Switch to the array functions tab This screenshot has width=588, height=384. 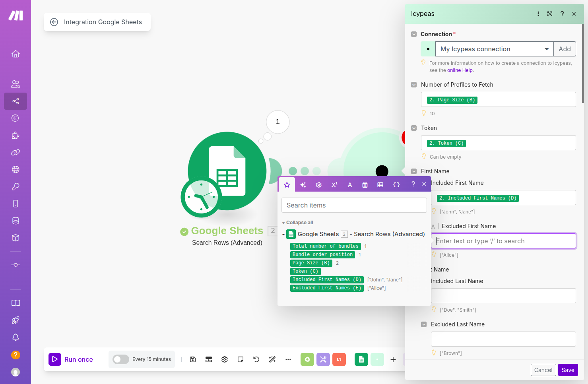[x=380, y=184]
